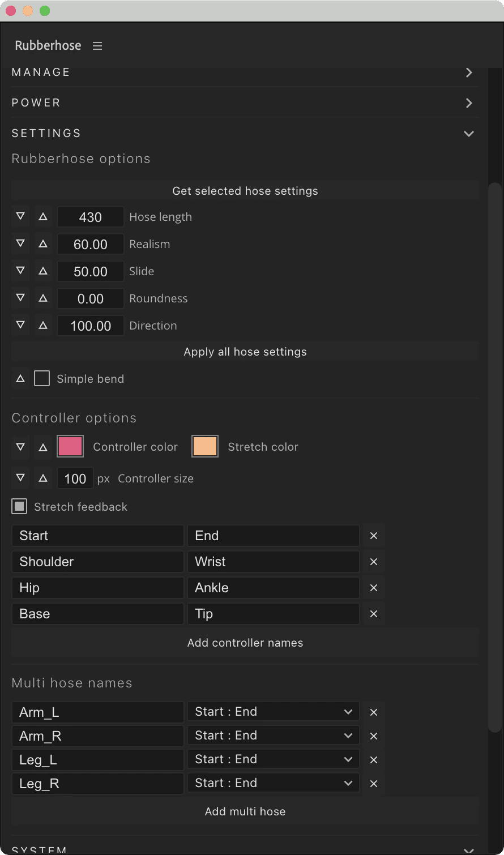Viewport: 504px width, 855px height.
Task: Click the Leg_L hose name field
Action: tap(97, 760)
